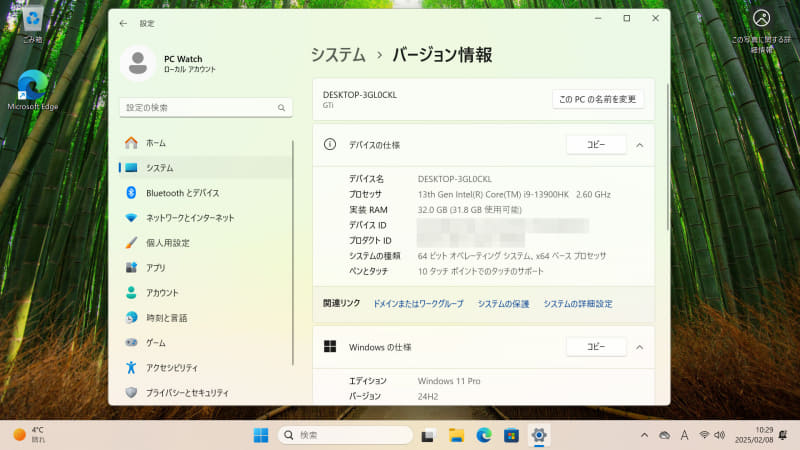
Task: Open ネットワークとインターネット settings
Action: (205, 218)
